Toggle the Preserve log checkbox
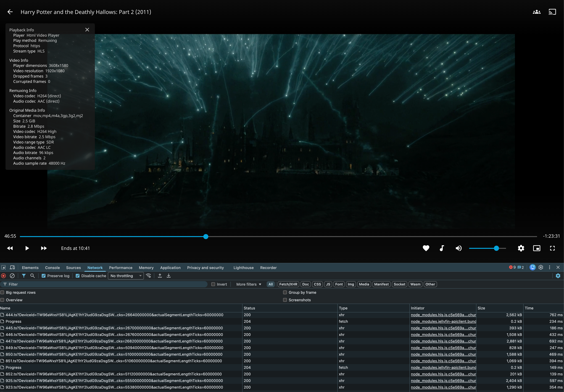 point(43,276)
